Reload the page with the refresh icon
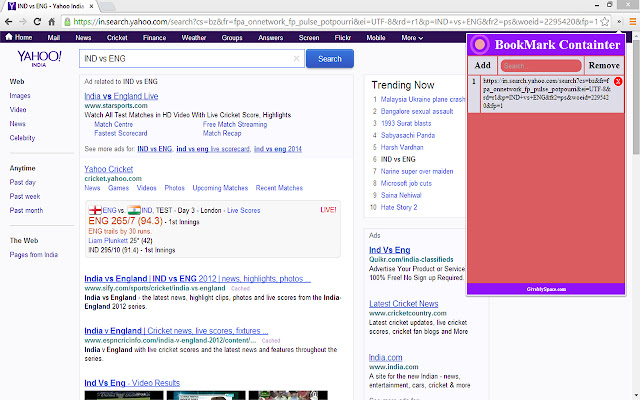This screenshot has width=640, height=400. click(x=37, y=22)
